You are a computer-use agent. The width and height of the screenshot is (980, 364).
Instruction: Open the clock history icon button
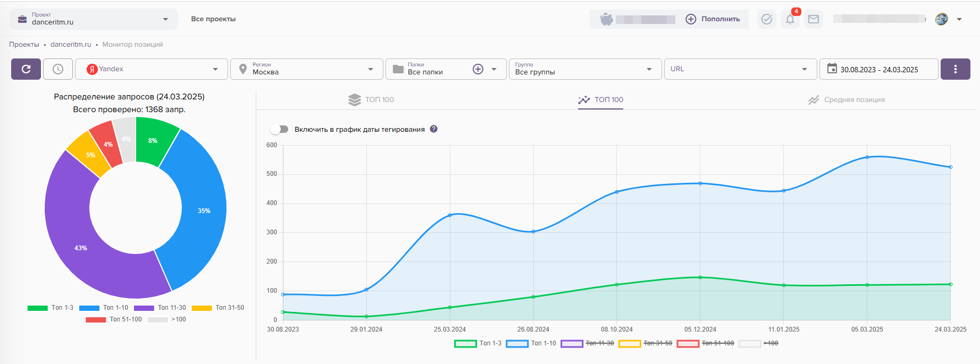coord(58,69)
